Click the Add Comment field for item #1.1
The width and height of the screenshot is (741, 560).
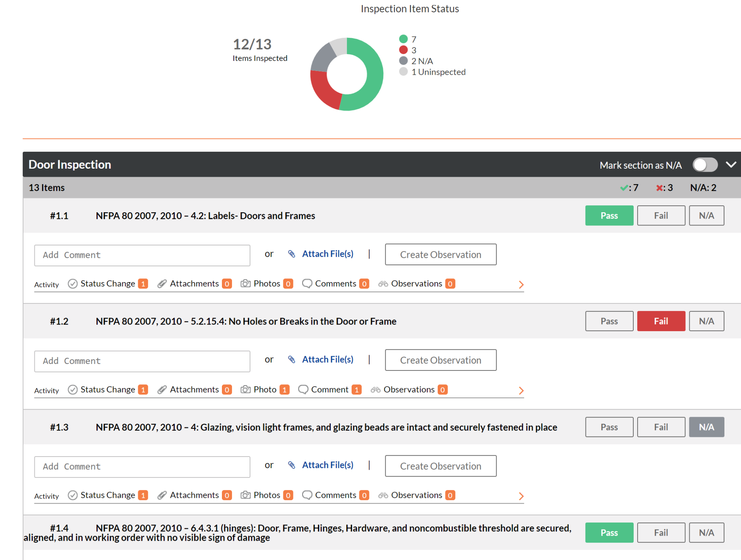142,255
